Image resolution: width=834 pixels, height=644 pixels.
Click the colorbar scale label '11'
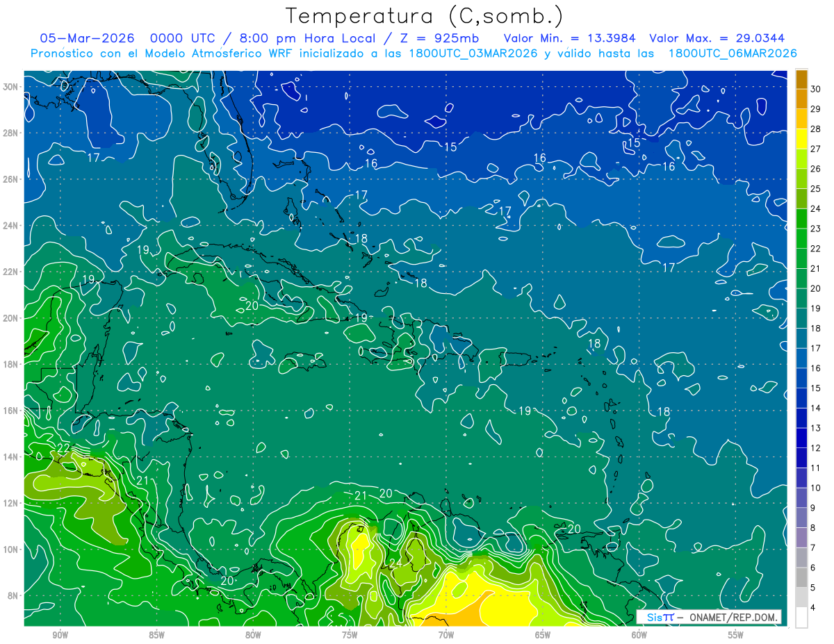pyautogui.click(x=816, y=468)
